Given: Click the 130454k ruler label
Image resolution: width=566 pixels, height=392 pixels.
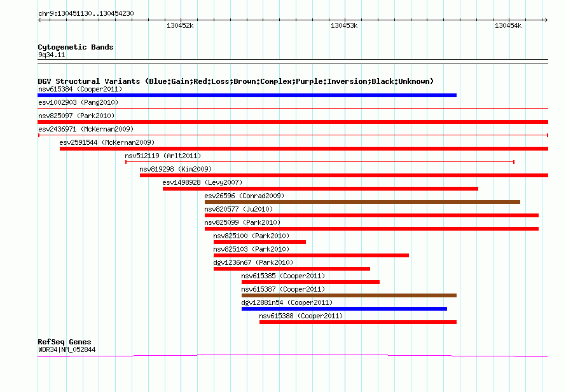Looking at the screenshot, I should (508, 25).
